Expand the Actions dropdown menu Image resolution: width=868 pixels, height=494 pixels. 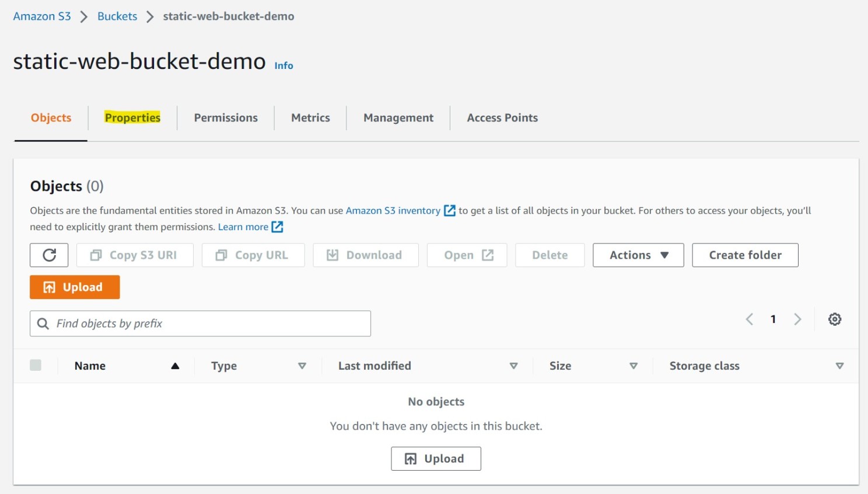click(638, 255)
